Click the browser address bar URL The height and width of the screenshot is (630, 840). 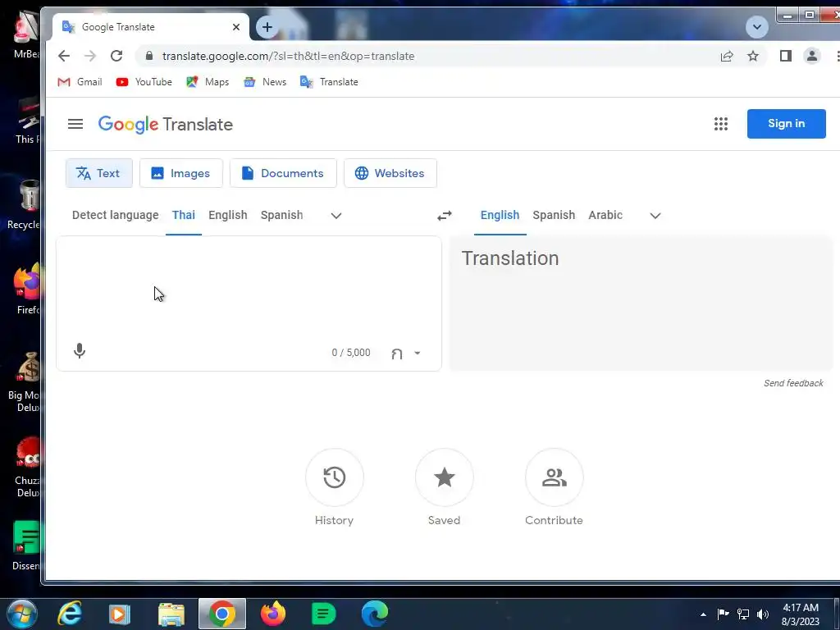pyautogui.click(x=288, y=56)
